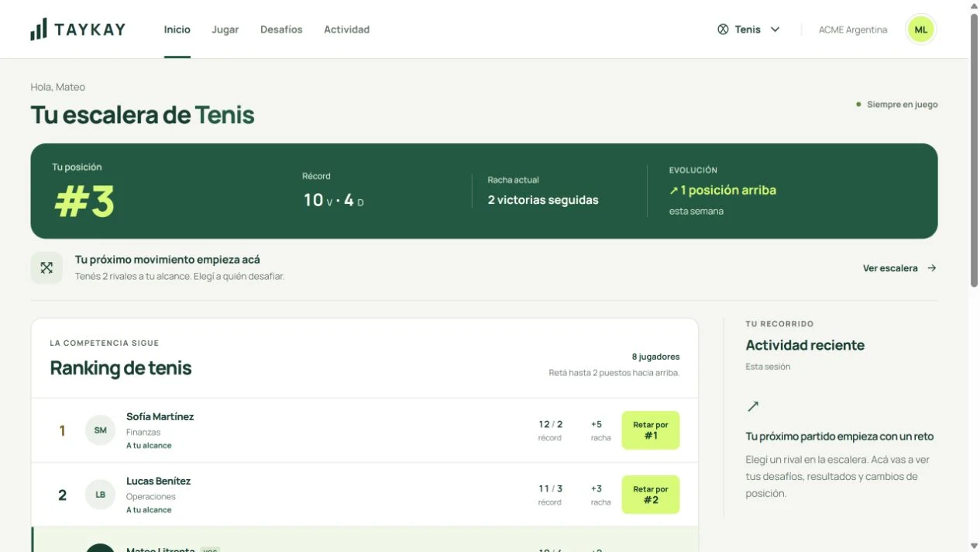Expand the Tenis sport selector chevron
980x552 pixels.
[775, 29]
